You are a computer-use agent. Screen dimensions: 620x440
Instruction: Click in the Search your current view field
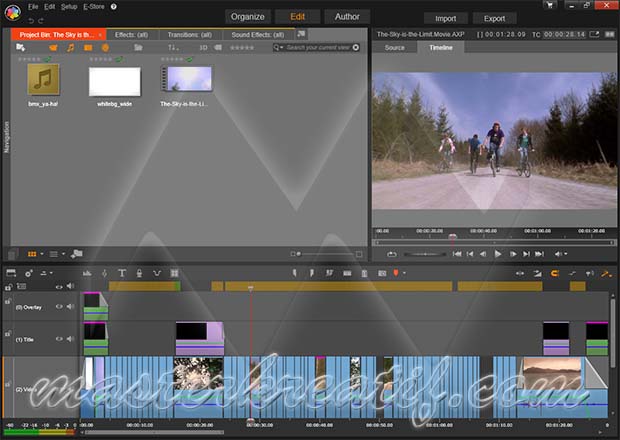[318, 47]
